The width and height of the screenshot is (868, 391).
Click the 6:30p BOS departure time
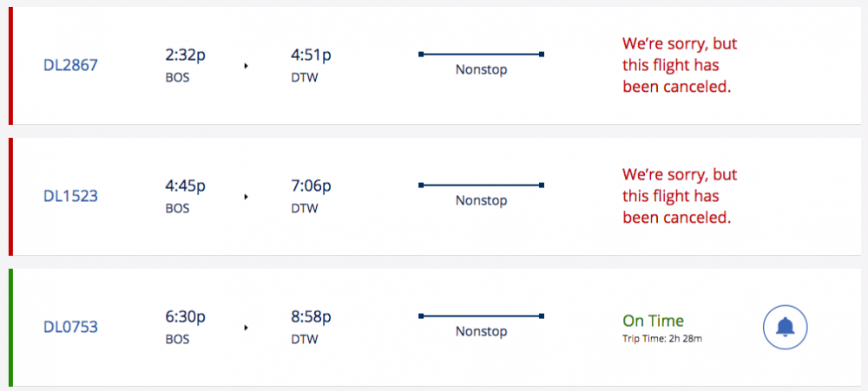tap(185, 327)
